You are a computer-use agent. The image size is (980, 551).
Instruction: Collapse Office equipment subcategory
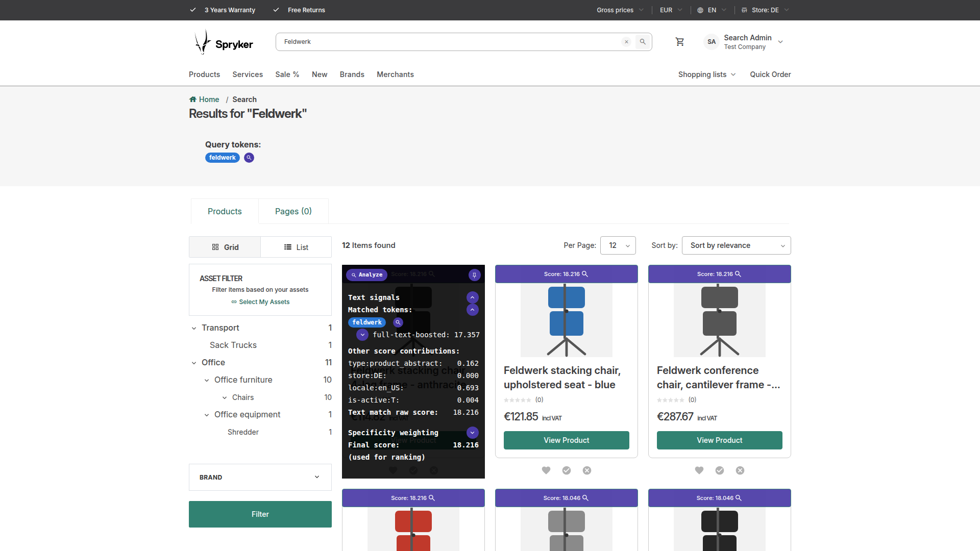[207, 415]
